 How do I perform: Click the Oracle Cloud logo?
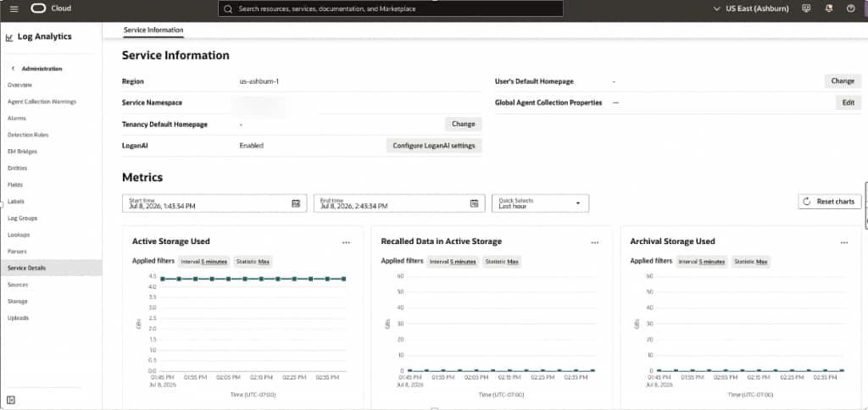pyautogui.click(x=52, y=8)
